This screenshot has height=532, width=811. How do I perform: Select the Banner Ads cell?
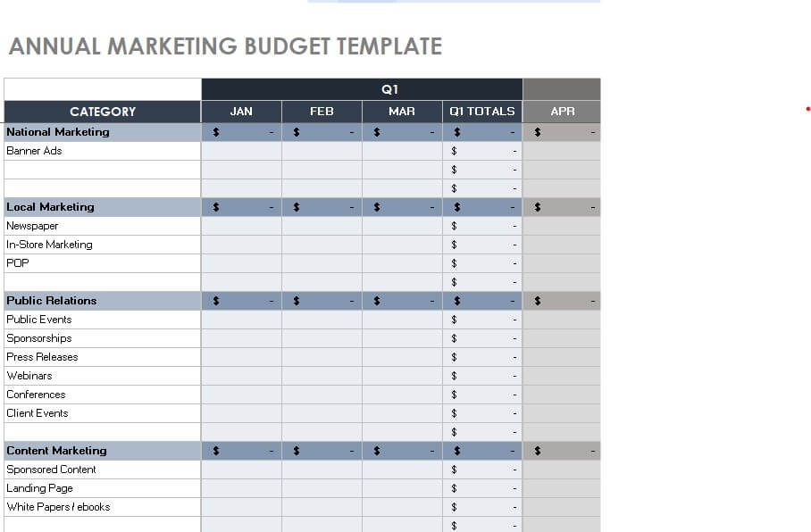tap(34, 151)
